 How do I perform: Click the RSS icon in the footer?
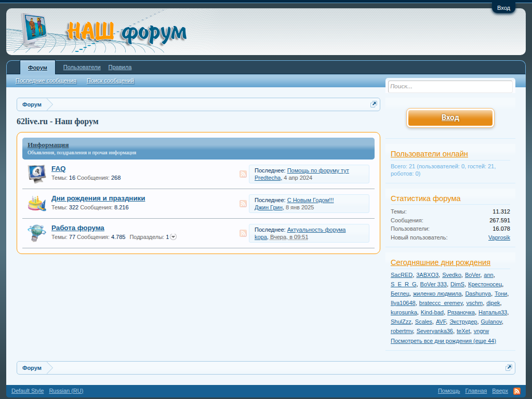click(x=517, y=391)
